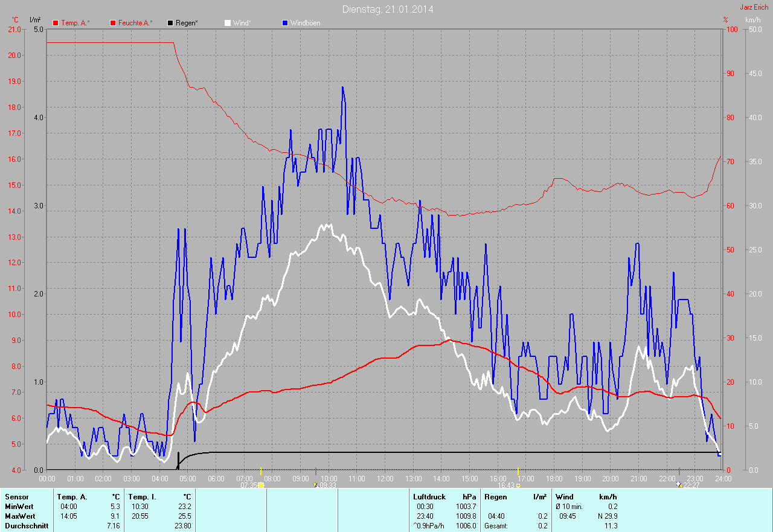Viewport: 773px width, 532px height.
Task: Click the blue Windböen legend square
Action: 285,23
